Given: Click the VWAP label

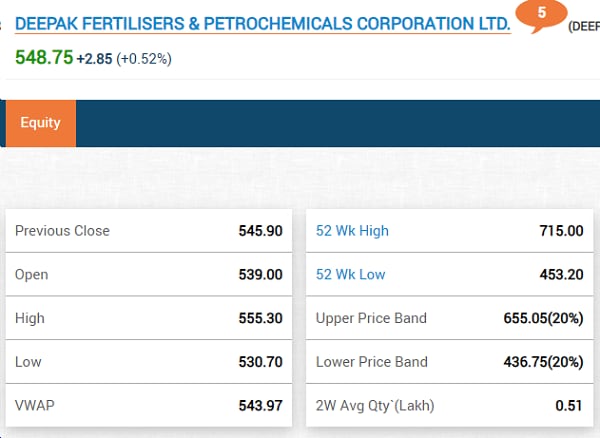Looking at the screenshot, I should [x=36, y=406].
